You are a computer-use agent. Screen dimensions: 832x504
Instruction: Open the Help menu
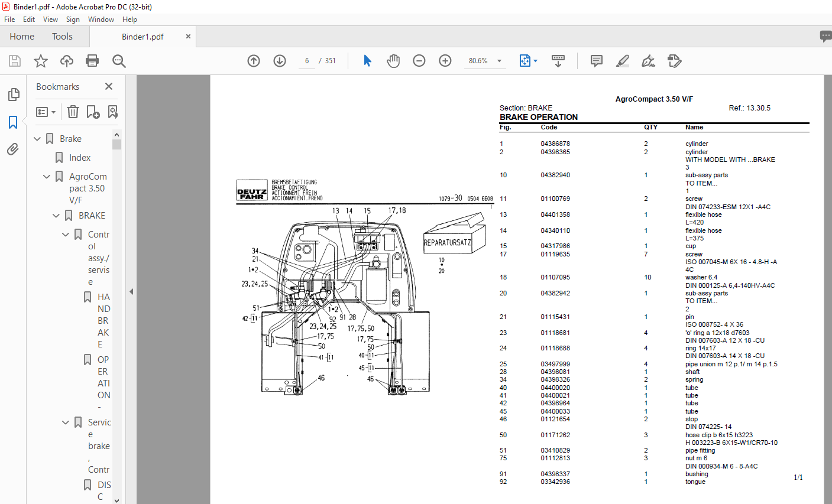tap(130, 19)
